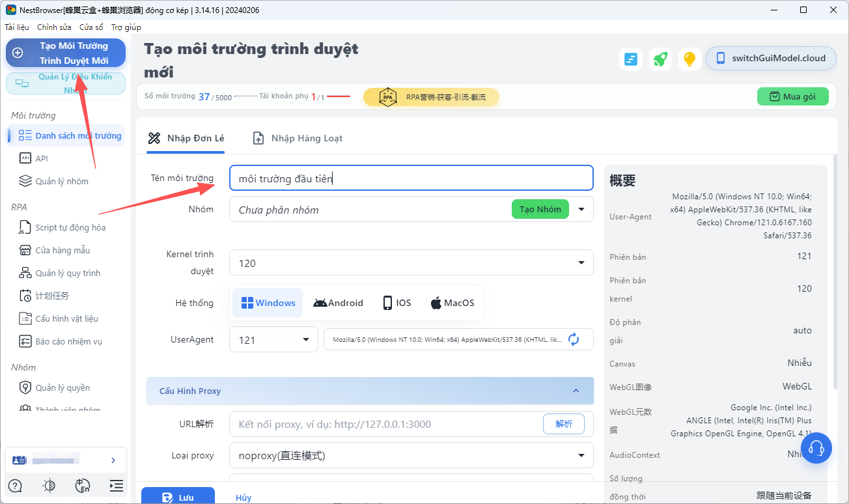Toggle dark mode with the brightness icon
Screen dimensions: 849x504
[x=49, y=486]
